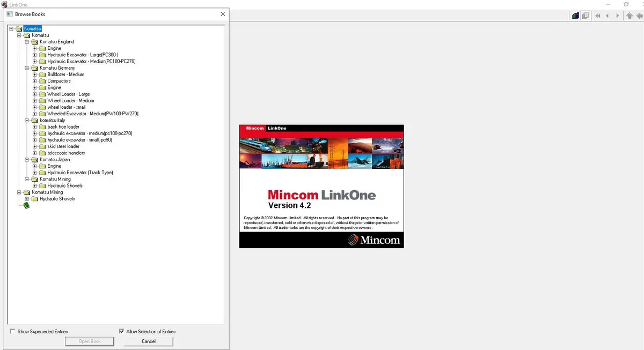Image resolution: width=644 pixels, height=350 pixels.
Task: Enable Show Superseded Entries checkbox
Action: click(12, 331)
